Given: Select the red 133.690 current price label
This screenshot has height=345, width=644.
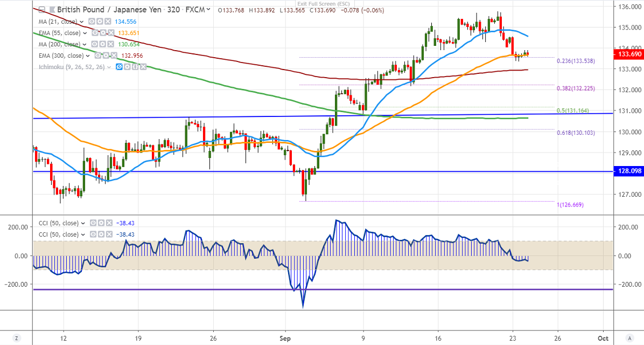Looking at the screenshot, I should point(628,54).
